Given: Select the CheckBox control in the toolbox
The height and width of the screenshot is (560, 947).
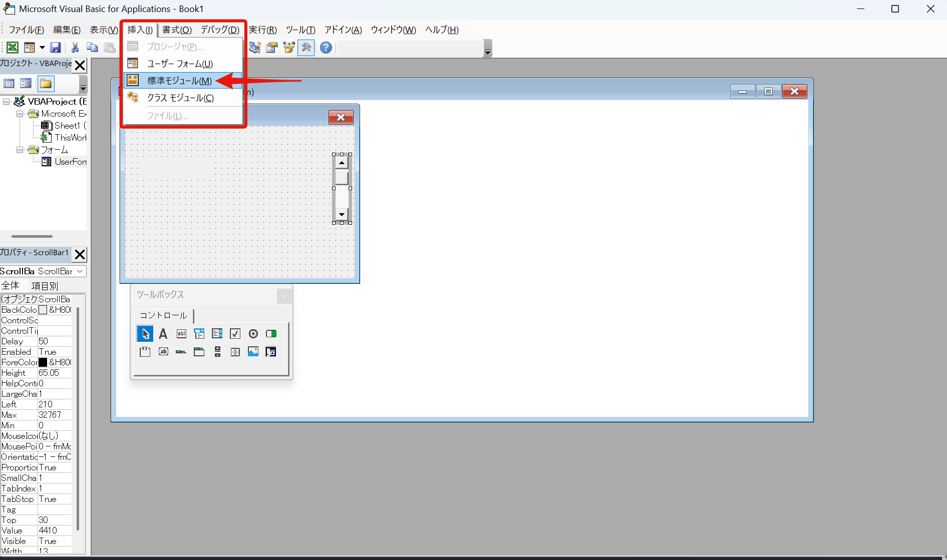Looking at the screenshot, I should point(235,334).
